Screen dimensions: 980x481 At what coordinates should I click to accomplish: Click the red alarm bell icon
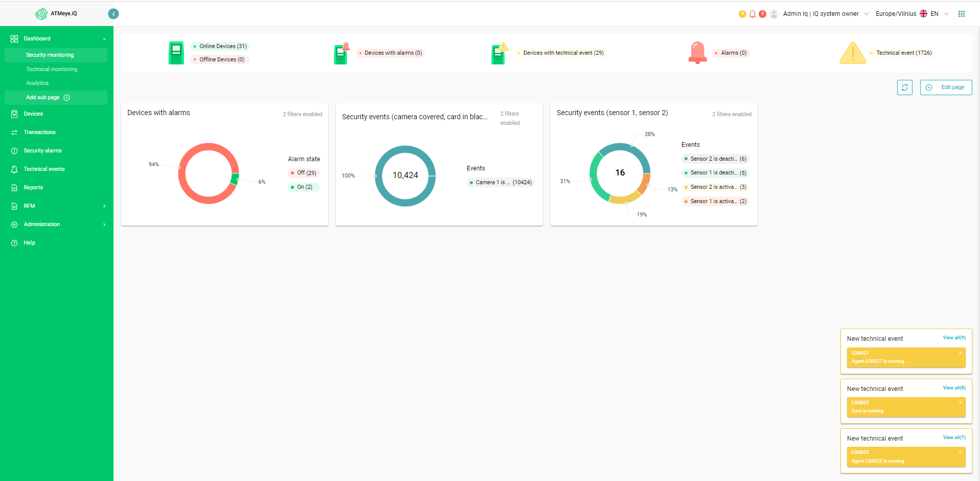point(697,53)
